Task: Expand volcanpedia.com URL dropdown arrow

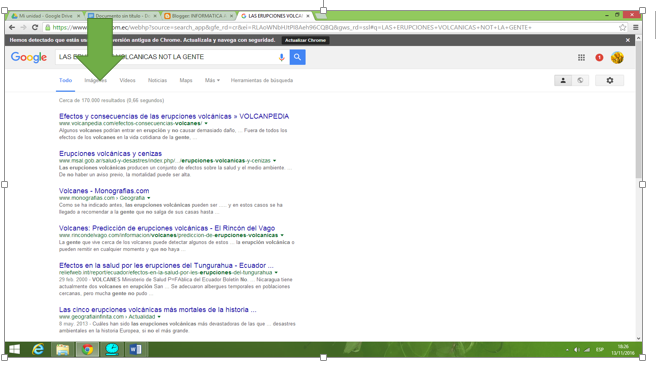Action: click(x=206, y=123)
